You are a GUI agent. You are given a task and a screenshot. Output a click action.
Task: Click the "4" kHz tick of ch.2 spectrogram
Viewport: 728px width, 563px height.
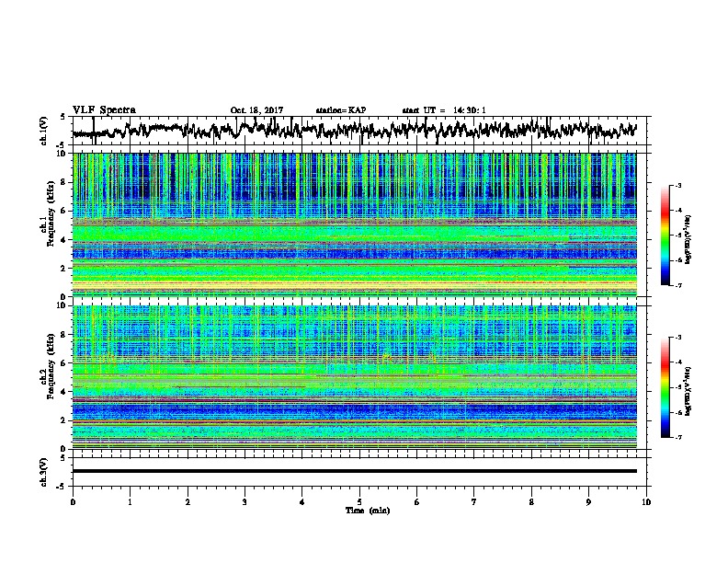tap(64, 392)
